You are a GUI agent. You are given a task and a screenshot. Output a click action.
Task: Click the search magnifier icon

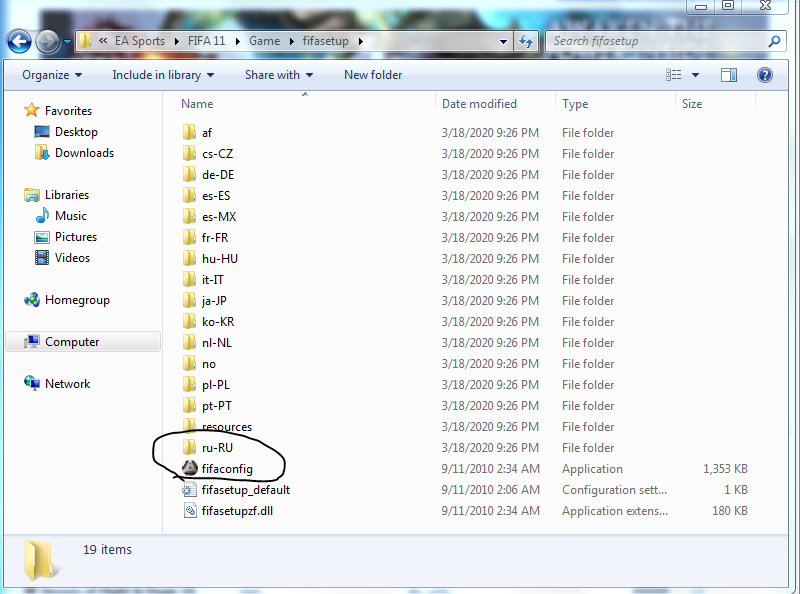[774, 41]
